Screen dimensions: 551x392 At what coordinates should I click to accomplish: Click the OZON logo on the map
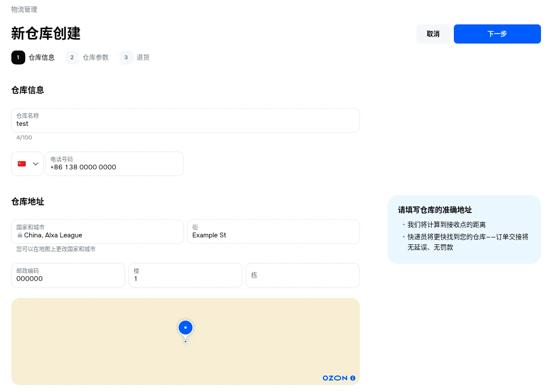[x=335, y=378]
